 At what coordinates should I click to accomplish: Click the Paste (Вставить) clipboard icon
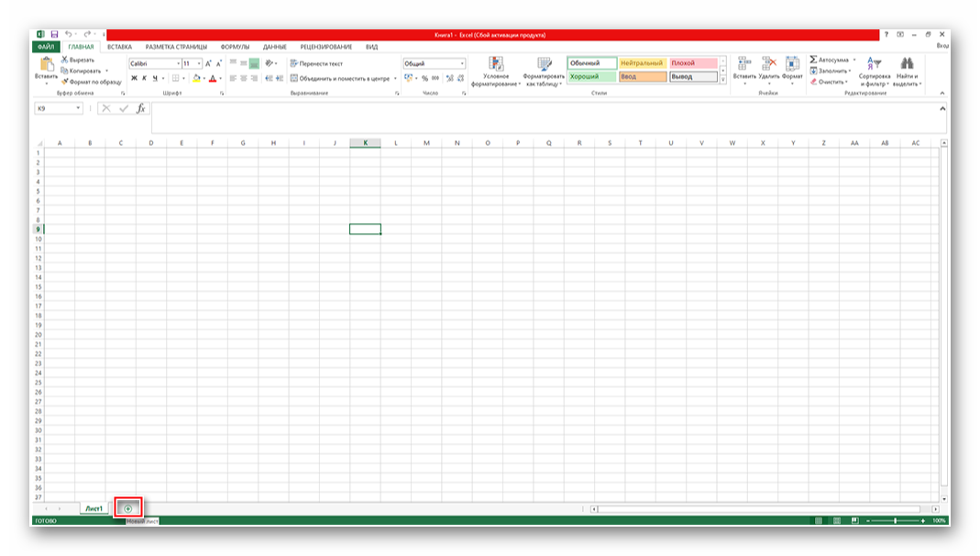pos(46,64)
